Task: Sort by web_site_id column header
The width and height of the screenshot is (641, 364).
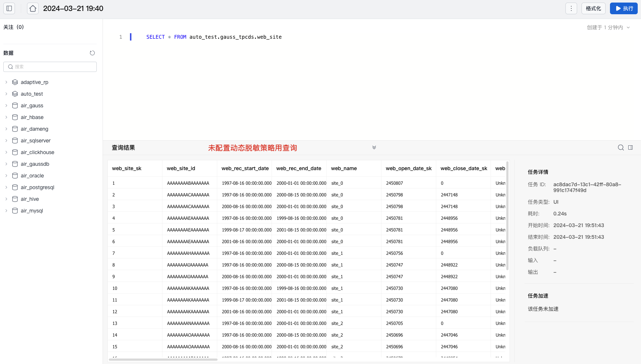Action: (x=181, y=168)
